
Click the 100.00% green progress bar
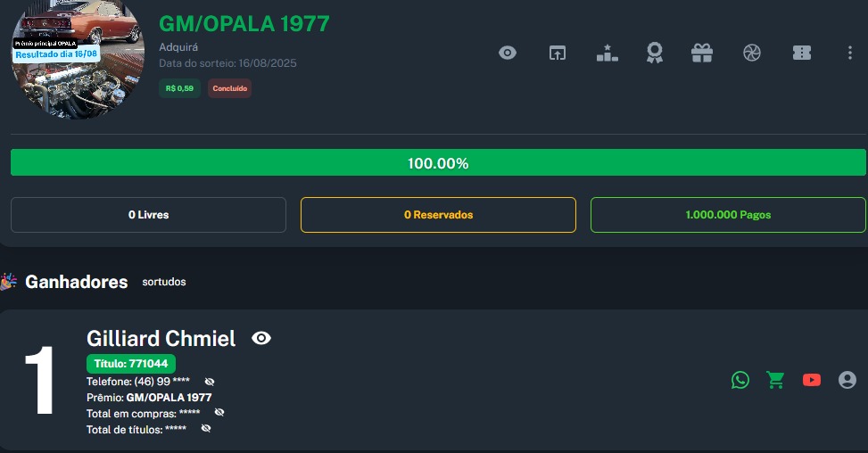[x=438, y=163]
